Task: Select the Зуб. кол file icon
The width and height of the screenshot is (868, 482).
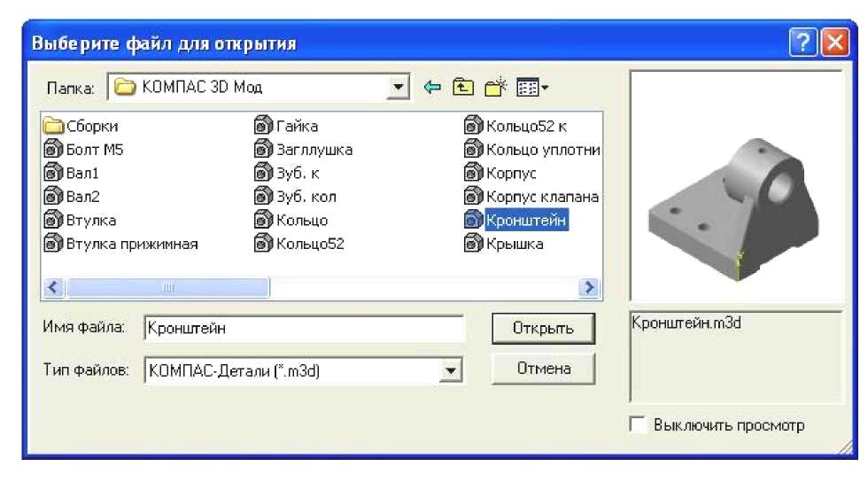Action: pyautogui.click(x=264, y=197)
